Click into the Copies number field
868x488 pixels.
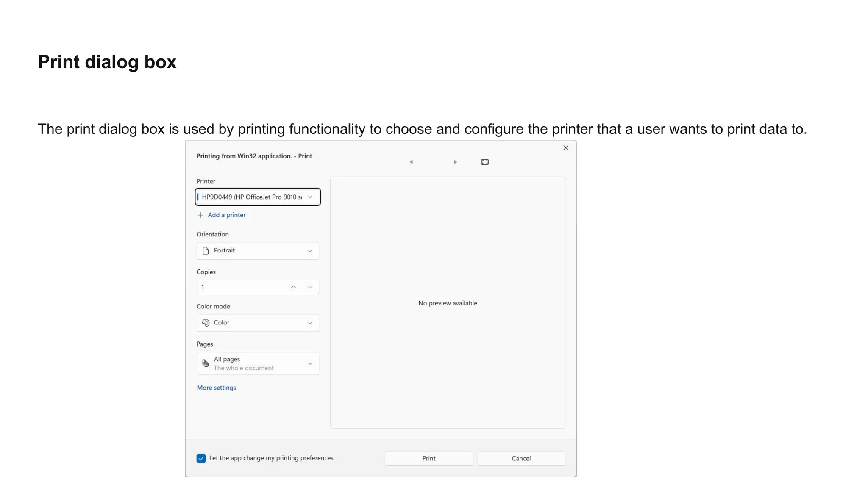click(x=242, y=287)
